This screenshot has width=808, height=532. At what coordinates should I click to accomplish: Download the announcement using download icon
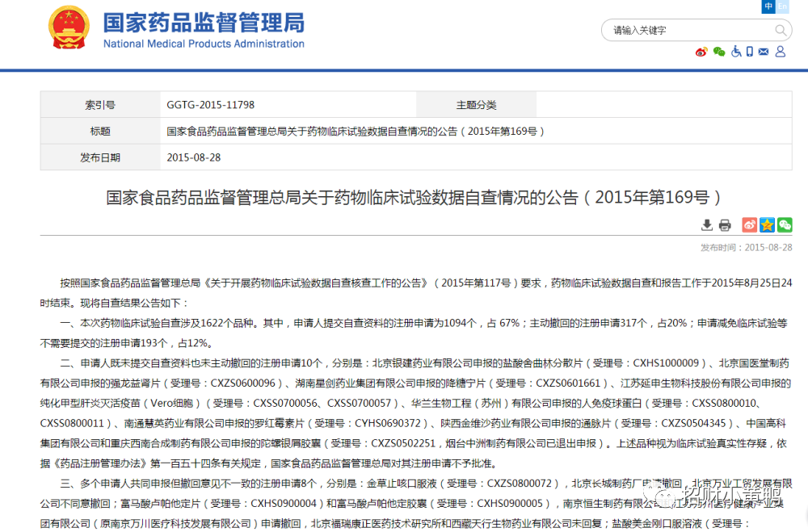707,225
